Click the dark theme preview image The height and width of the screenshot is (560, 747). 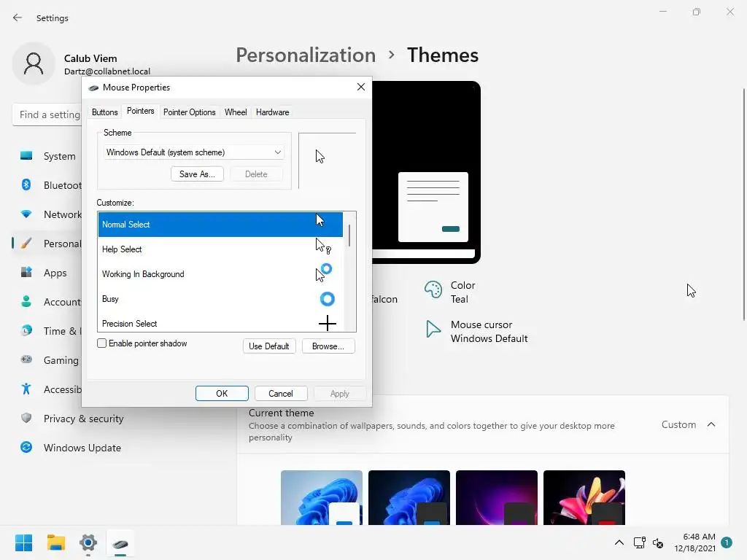426,172
